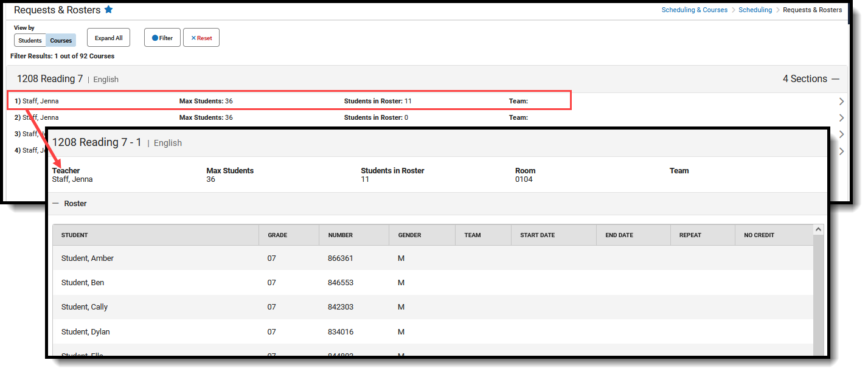Open section 1 chevron arrow for Staff, Jenna
The height and width of the screenshot is (374, 868).
841,102
